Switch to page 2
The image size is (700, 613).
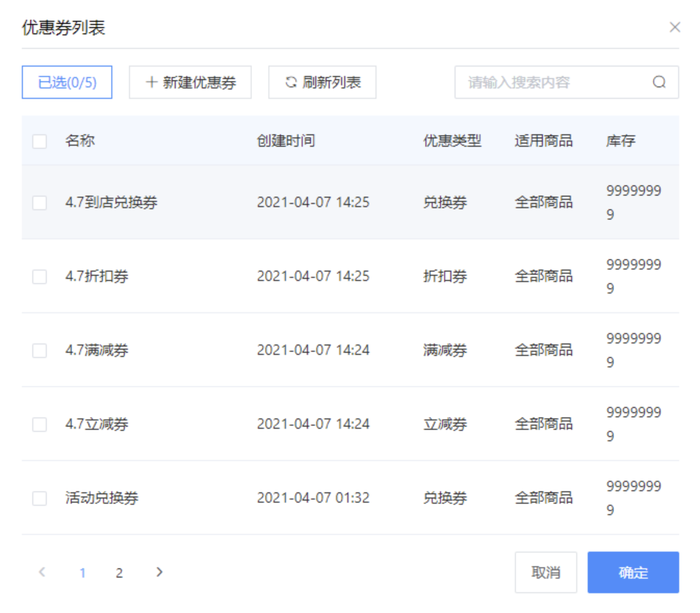(119, 573)
